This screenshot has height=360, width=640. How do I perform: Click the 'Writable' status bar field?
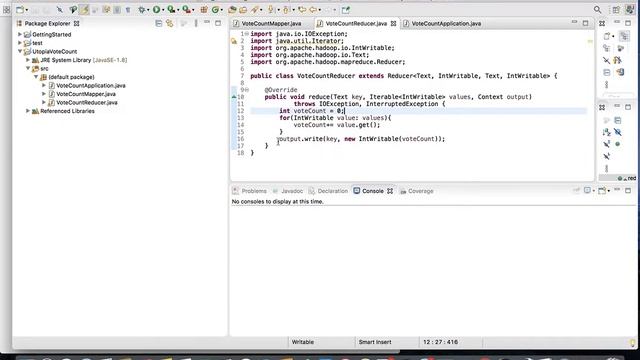[x=303, y=342]
